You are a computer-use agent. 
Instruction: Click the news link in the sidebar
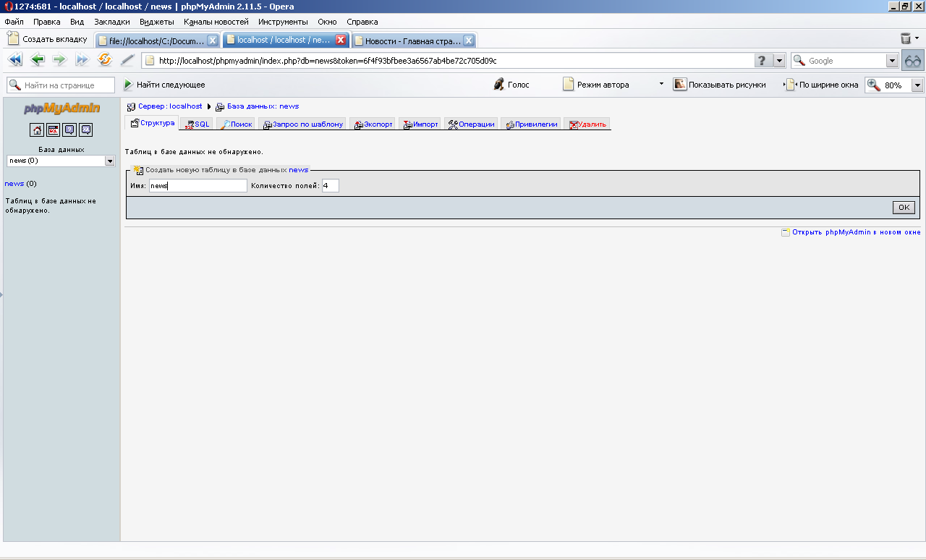14,184
